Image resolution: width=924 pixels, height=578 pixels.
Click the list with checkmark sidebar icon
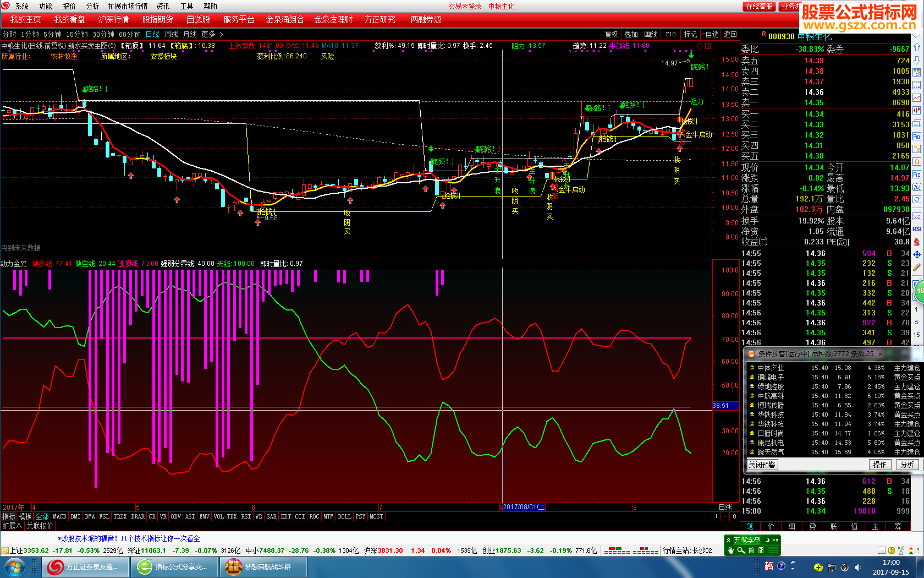click(x=917, y=73)
